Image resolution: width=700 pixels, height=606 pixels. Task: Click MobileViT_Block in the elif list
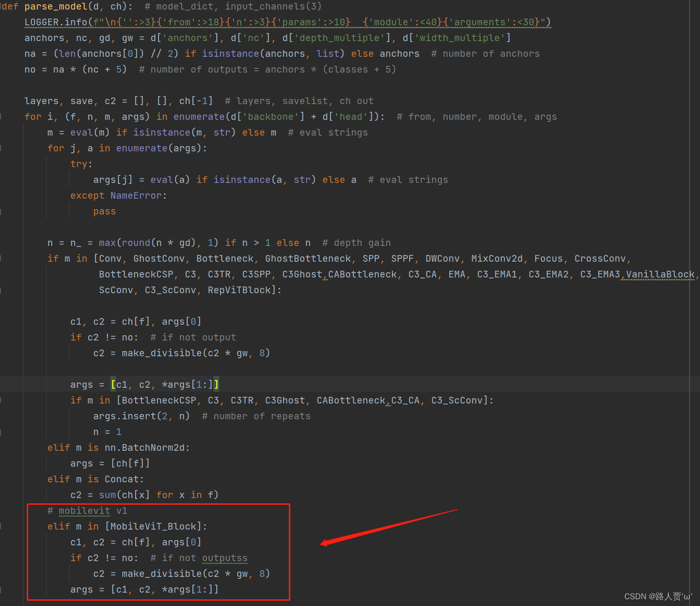point(153,526)
